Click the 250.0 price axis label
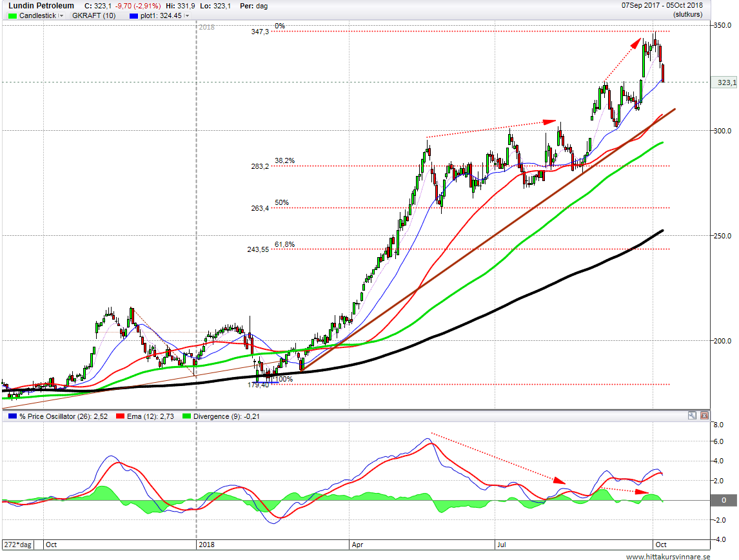The width and height of the screenshot is (739, 560). (722, 236)
